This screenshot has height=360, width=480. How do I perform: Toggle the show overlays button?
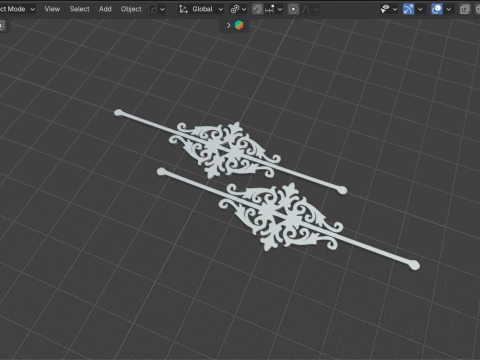(x=437, y=9)
